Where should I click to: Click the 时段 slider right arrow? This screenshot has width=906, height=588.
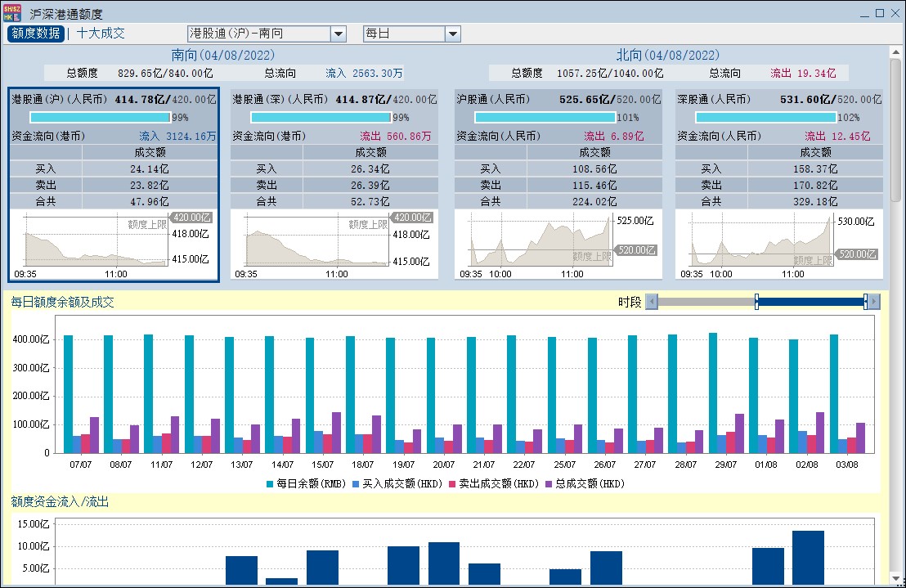coord(874,302)
